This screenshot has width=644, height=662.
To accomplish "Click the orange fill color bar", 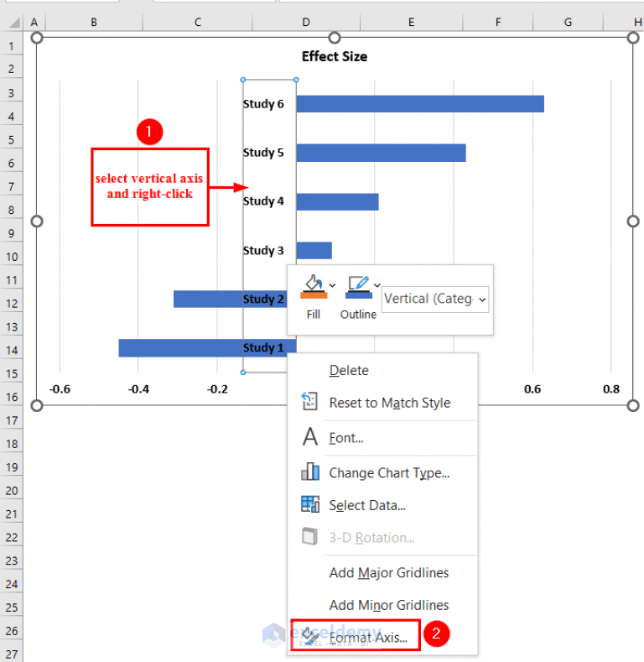I will pos(314,295).
